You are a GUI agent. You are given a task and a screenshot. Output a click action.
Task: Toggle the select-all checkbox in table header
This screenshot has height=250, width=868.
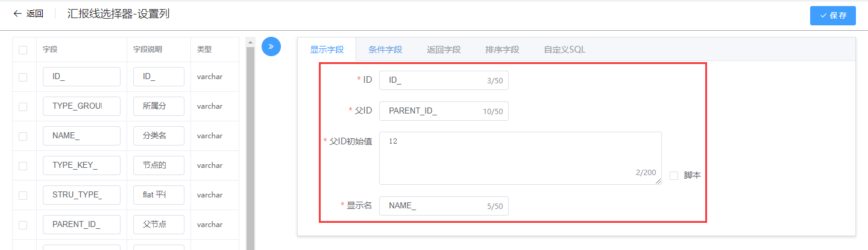tap(23, 50)
